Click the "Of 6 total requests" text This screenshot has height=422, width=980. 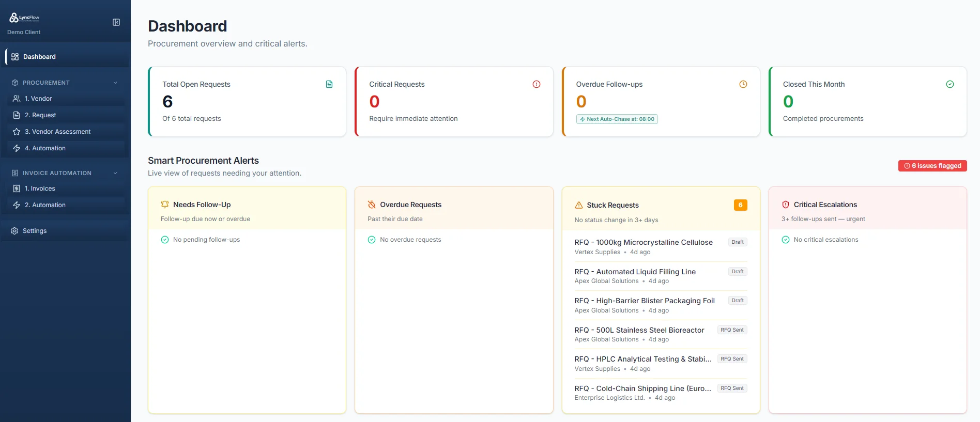(192, 119)
